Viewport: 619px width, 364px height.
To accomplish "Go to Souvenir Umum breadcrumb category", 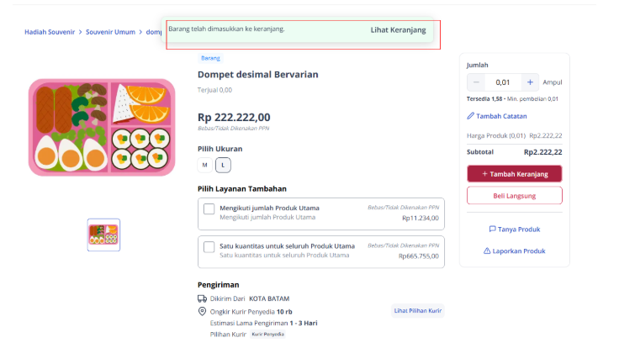I will [110, 32].
